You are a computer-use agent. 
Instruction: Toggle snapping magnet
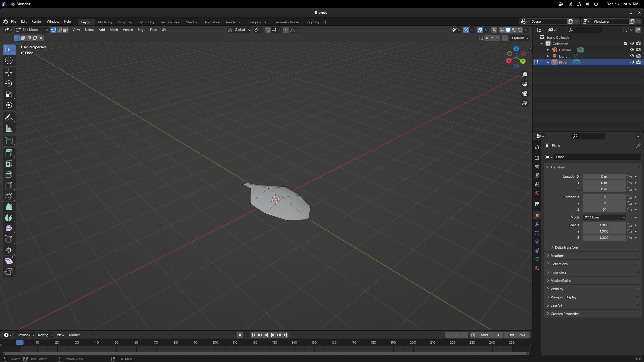[x=268, y=30]
